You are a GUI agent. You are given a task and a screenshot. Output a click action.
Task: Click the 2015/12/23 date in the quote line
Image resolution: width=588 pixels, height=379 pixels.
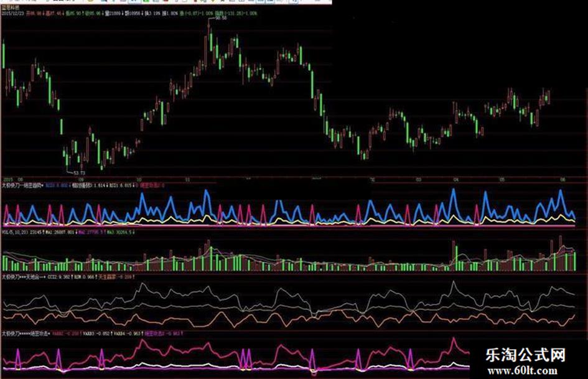pyautogui.click(x=12, y=14)
